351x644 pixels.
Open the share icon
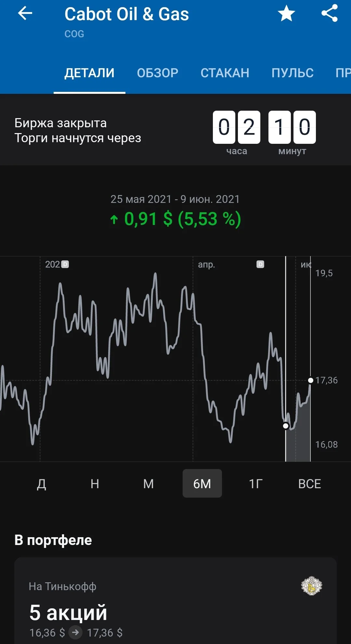click(x=330, y=14)
